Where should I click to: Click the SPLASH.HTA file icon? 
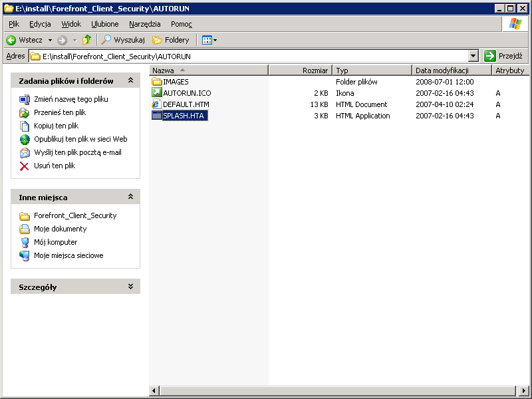157,115
